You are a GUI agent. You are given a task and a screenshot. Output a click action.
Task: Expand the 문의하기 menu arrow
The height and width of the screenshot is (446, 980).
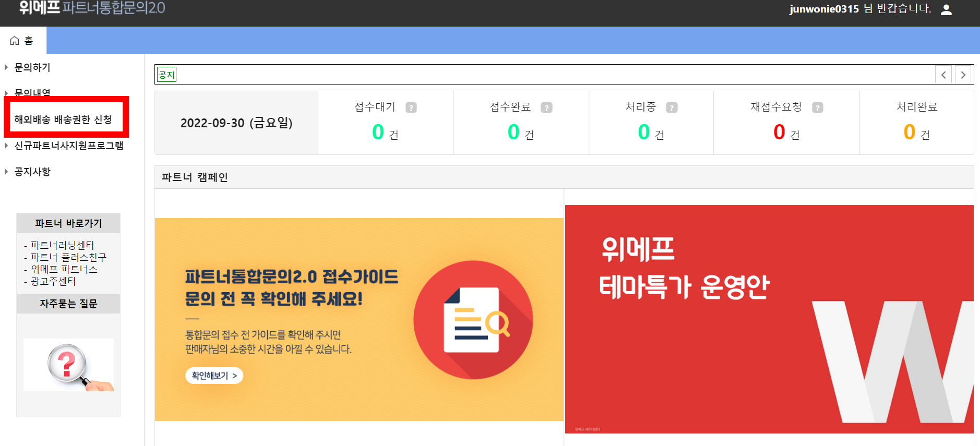click(x=6, y=67)
